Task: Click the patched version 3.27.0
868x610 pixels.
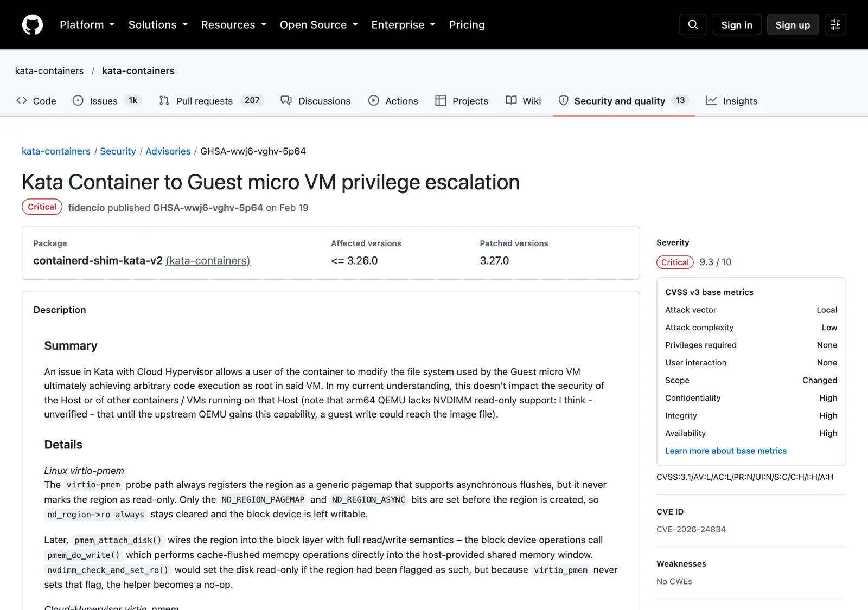Action: [x=494, y=261]
